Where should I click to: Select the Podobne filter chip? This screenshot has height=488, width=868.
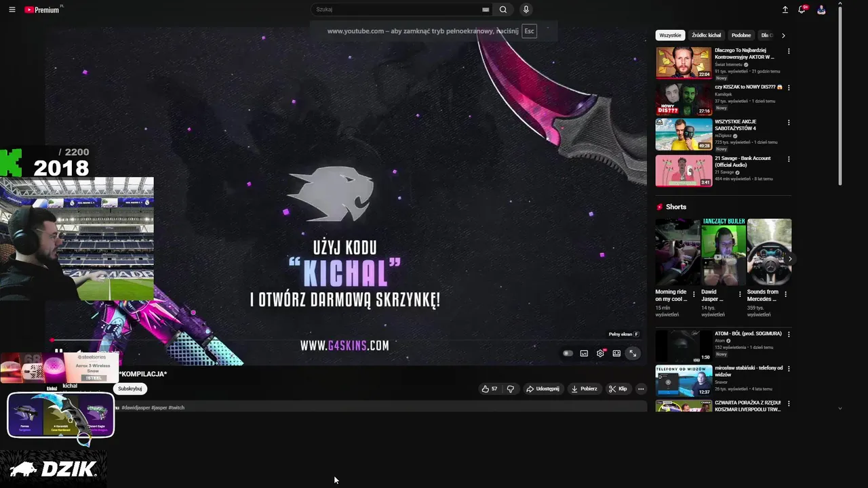(741, 35)
